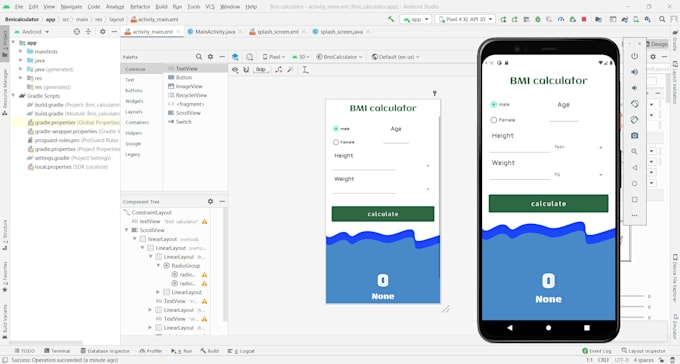Image resolution: width=680 pixels, height=364 pixels.
Task: Toggle View Options eye icon
Action: pyautogui.click(x=235, y=70)
